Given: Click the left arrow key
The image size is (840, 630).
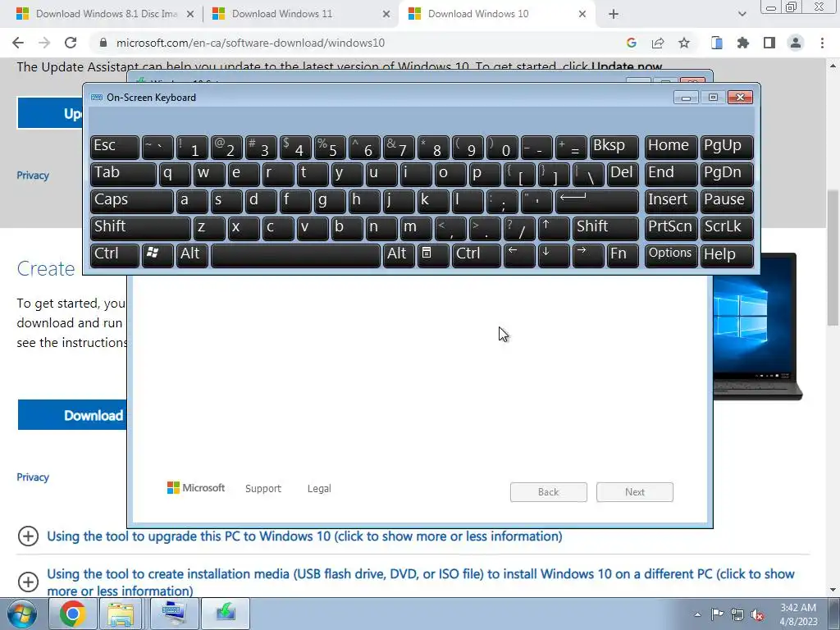Looking at the screenshot, I should pos(519,255).
